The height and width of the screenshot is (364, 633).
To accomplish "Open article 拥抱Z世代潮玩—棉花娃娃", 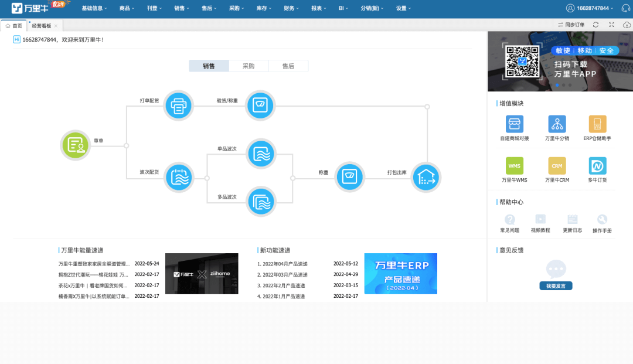I will point(93,275).
